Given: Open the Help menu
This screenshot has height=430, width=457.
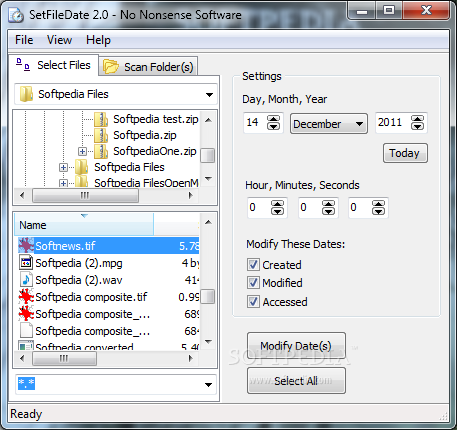Looking at the screenshot, I should pos(98,40).
